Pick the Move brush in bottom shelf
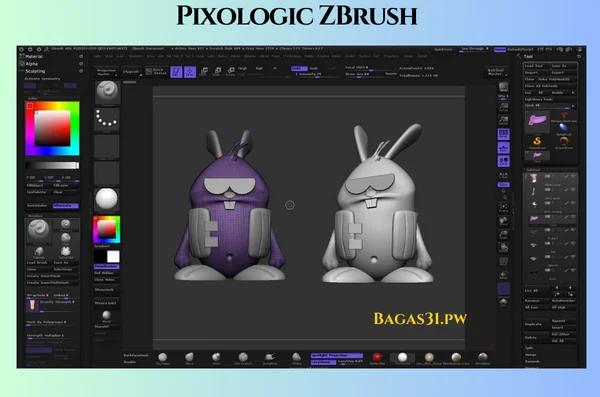Screen dimensions: 600x397 [x=189, y=359]
